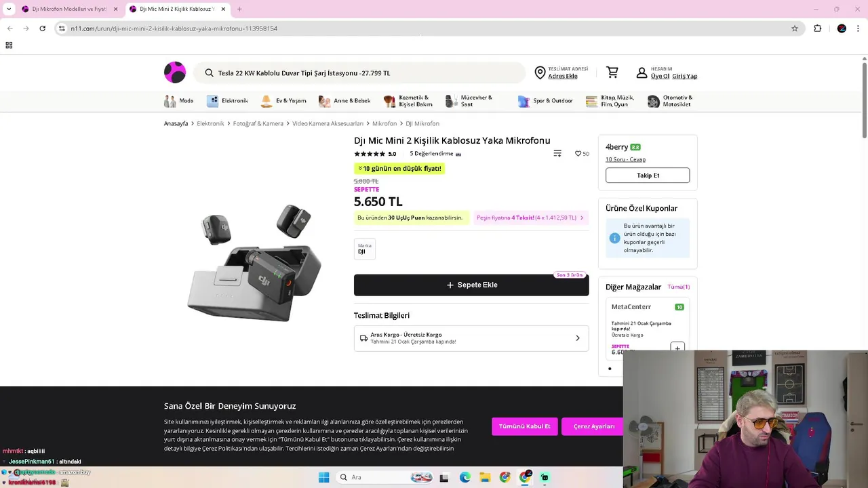Click the DJI Mic Mini product image
The image size is (868, 488).
255,264
